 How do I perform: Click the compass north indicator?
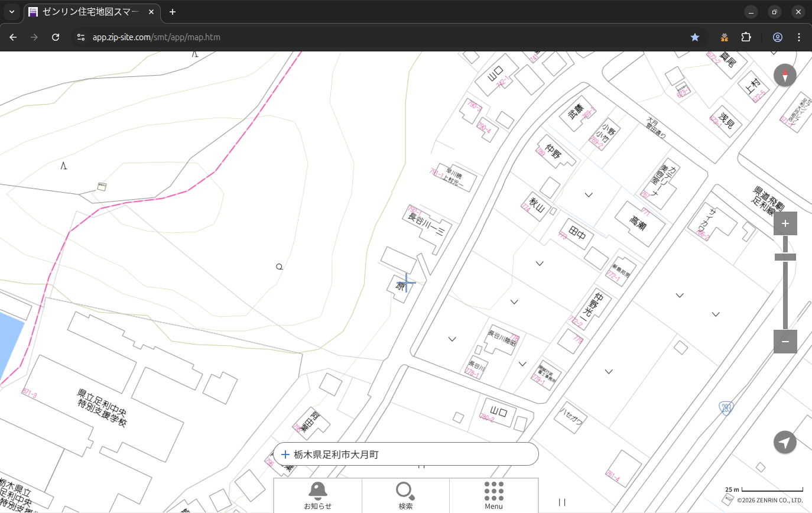[785, 76]
